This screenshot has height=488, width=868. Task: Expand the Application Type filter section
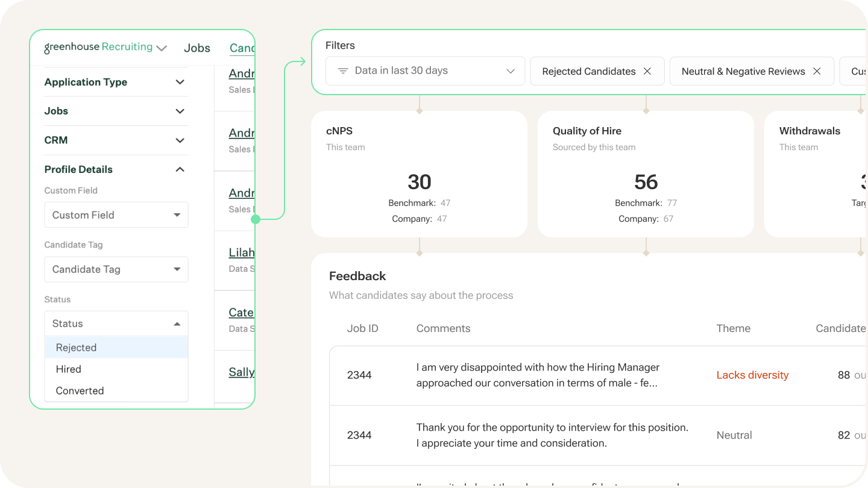[180, 82]
